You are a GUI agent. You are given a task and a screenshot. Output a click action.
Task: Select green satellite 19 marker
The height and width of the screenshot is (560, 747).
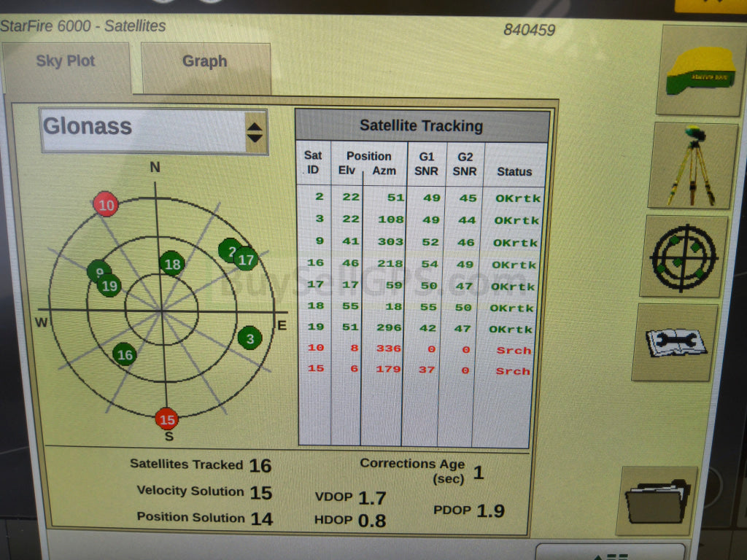[110, 286]
